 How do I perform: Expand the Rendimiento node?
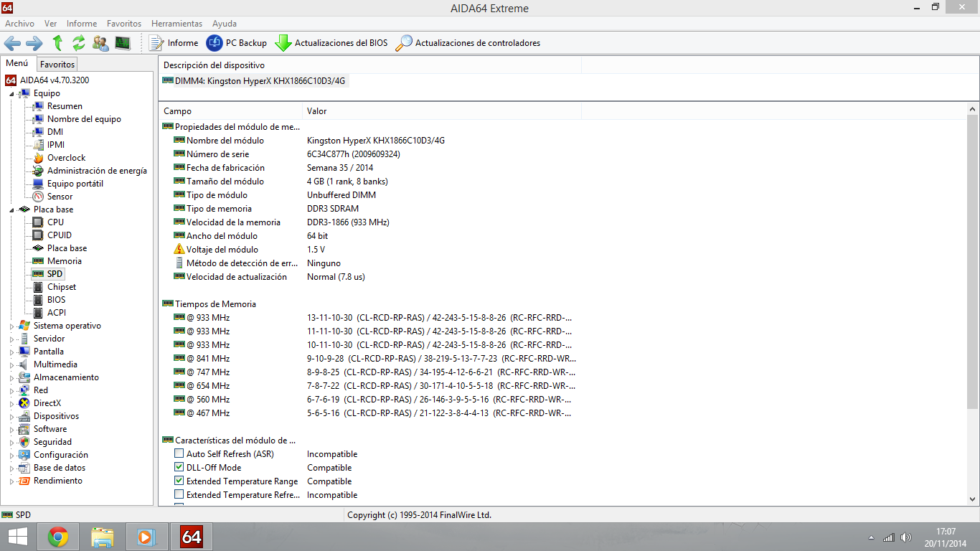point(12,481)
